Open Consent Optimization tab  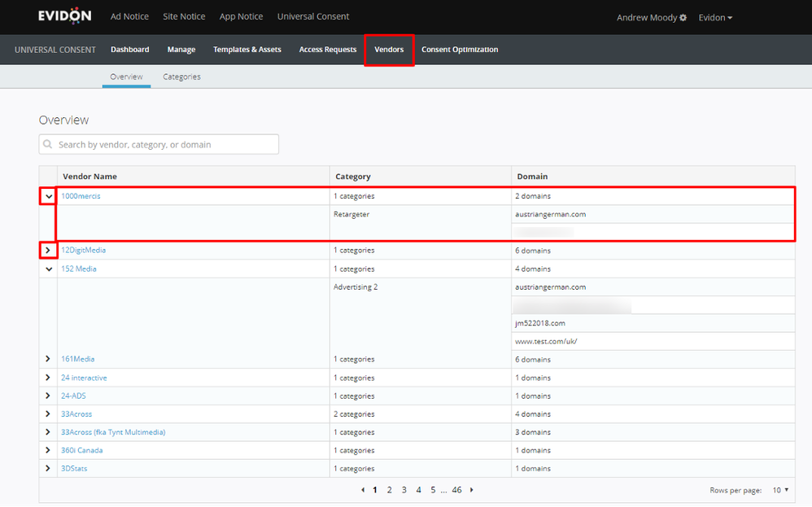click(x=460, y=50)
